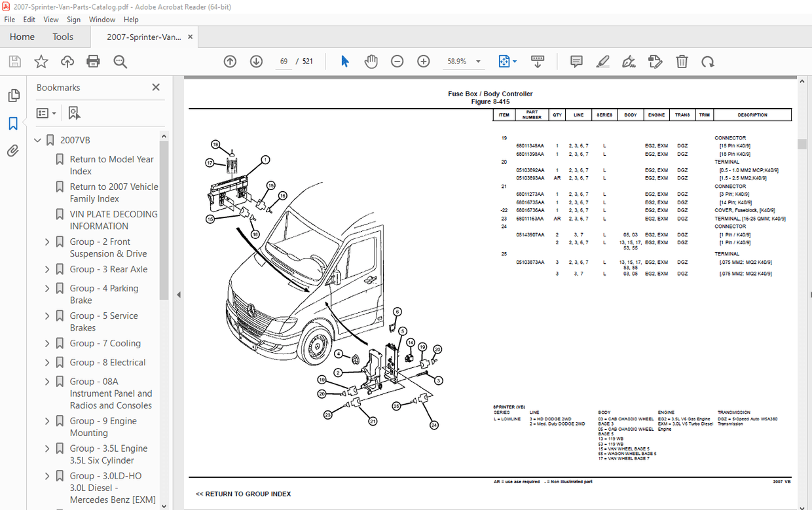Image resolution: width=812 pixels, height=510 pixels.
Task: Click the page number input field
Action: click(284, 61)
